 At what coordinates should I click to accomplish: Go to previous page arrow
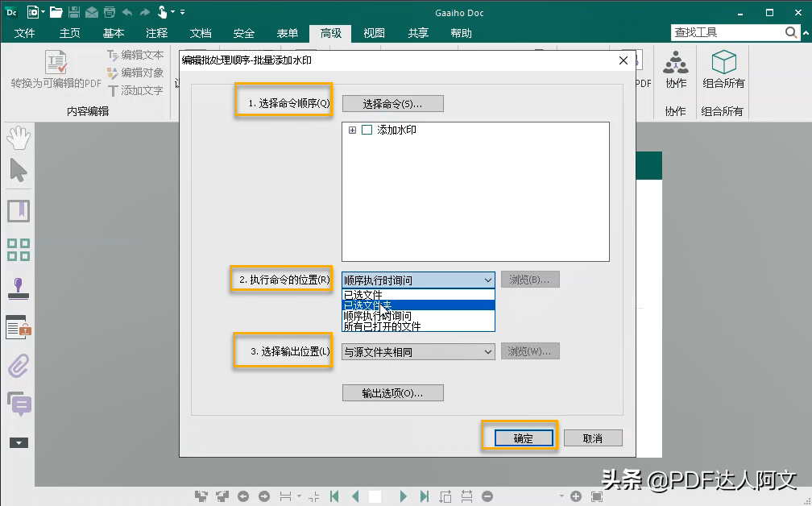[355, 496]
